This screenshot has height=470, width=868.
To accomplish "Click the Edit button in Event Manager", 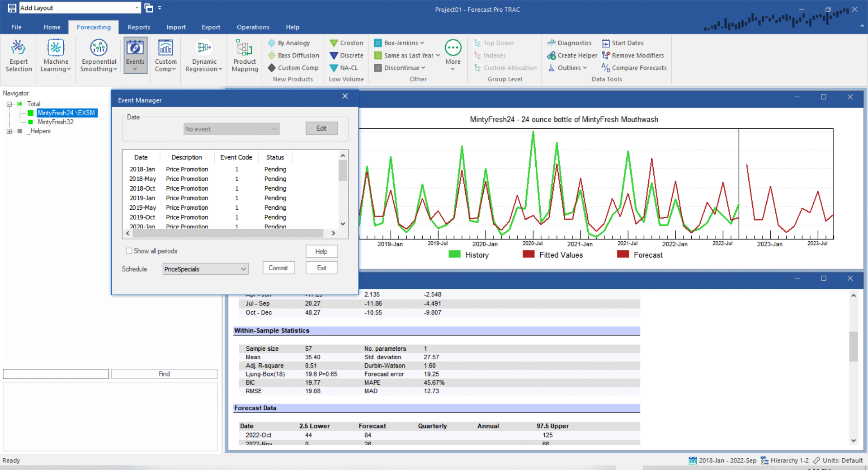I will (321, 128).
